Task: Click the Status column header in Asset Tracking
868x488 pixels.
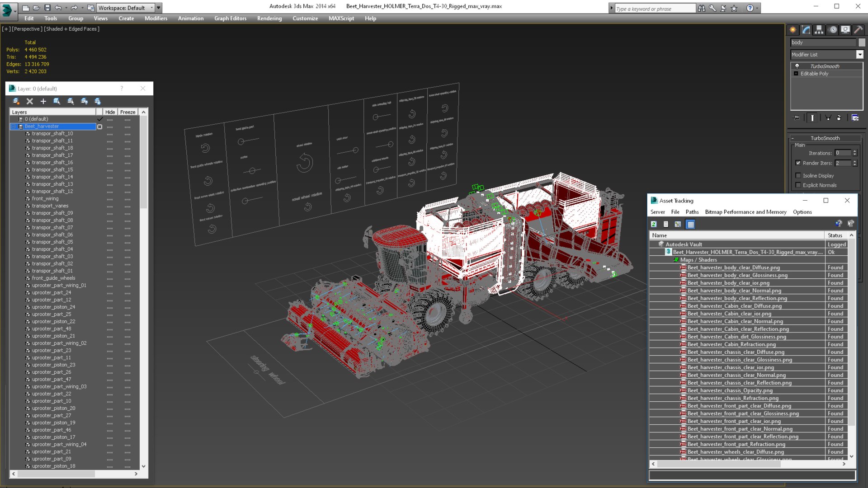Action: pos(835,235)
